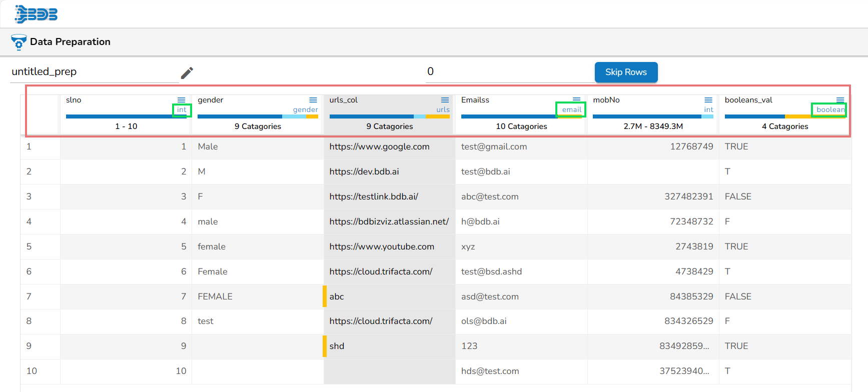Click the gender column data quality bar
The height and width of the screenshot is (392, 868).
(258, 116)
